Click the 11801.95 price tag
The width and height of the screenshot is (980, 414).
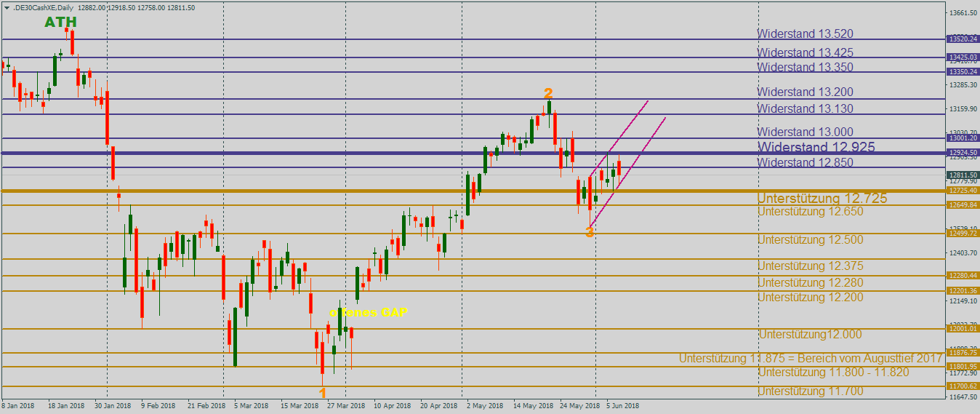(963, 366)
